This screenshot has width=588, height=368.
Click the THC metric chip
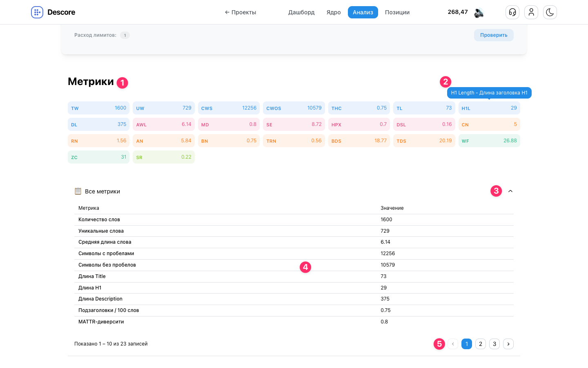pyautogui.click(x=359, y=108)
